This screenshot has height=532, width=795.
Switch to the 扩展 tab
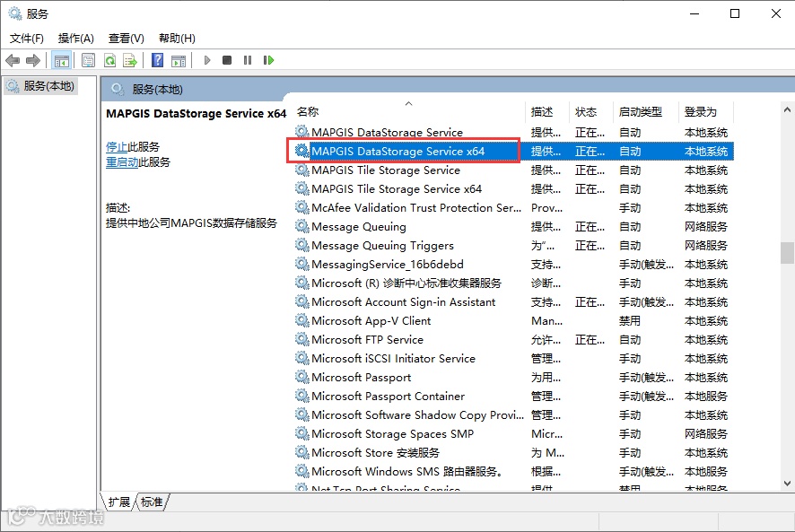[119, 502]
